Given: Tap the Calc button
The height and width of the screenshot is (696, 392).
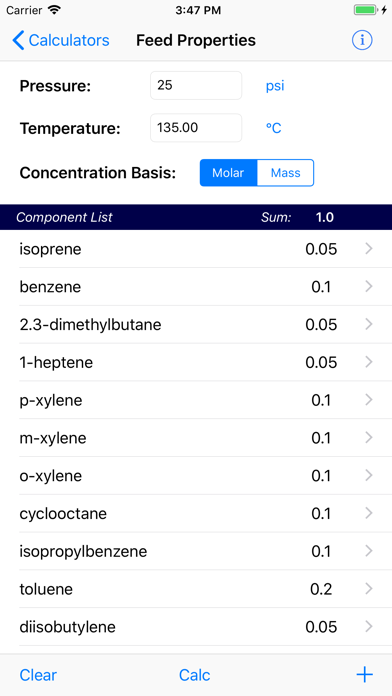Looking at the screenshot, I should click(194, 675).
